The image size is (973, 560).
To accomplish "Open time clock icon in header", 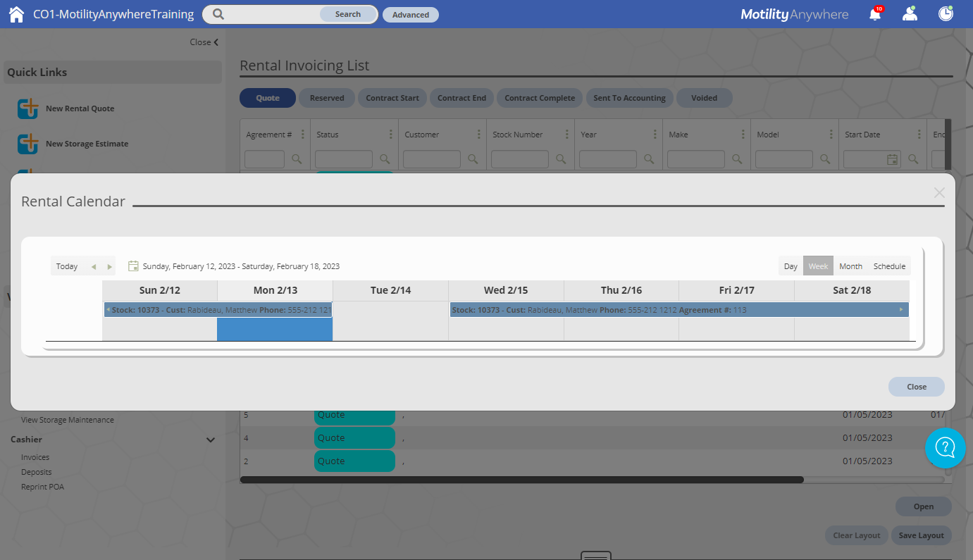I will (946, 13).
